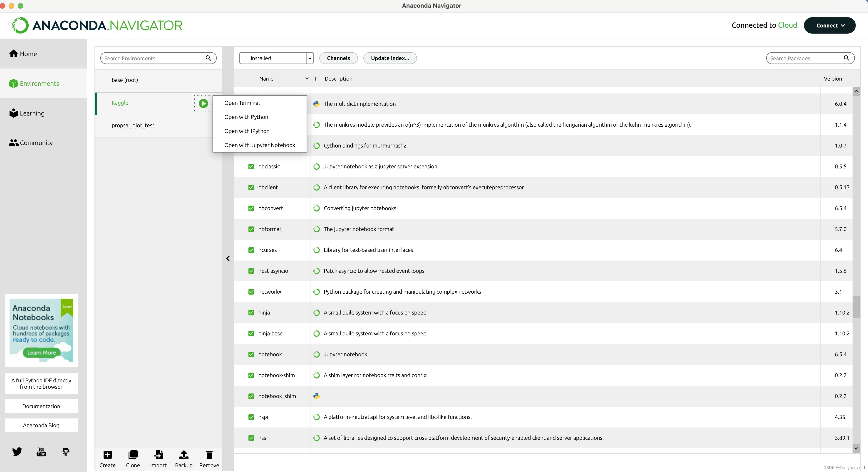The image size is (868, 472).
Task: Click conda type icon in ninja row
Action: click(x=316, y=312)
